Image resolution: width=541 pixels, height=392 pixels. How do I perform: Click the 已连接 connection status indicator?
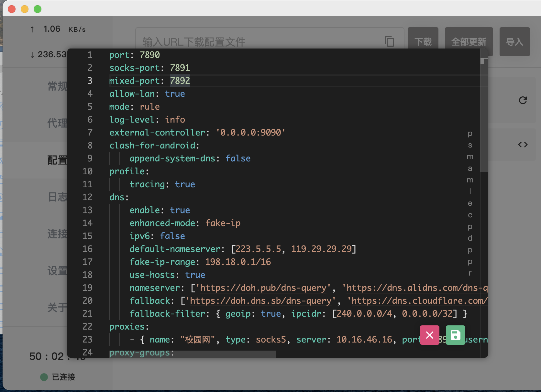(58, 377)
